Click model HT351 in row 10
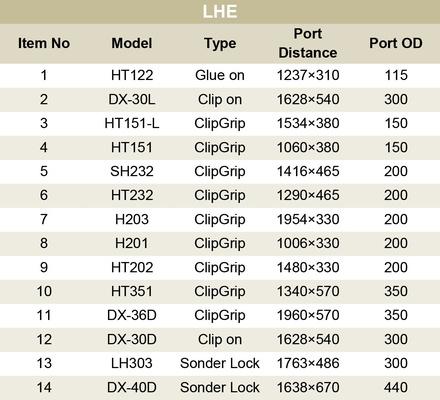This screenshot has height=400, width=440. 132,291
